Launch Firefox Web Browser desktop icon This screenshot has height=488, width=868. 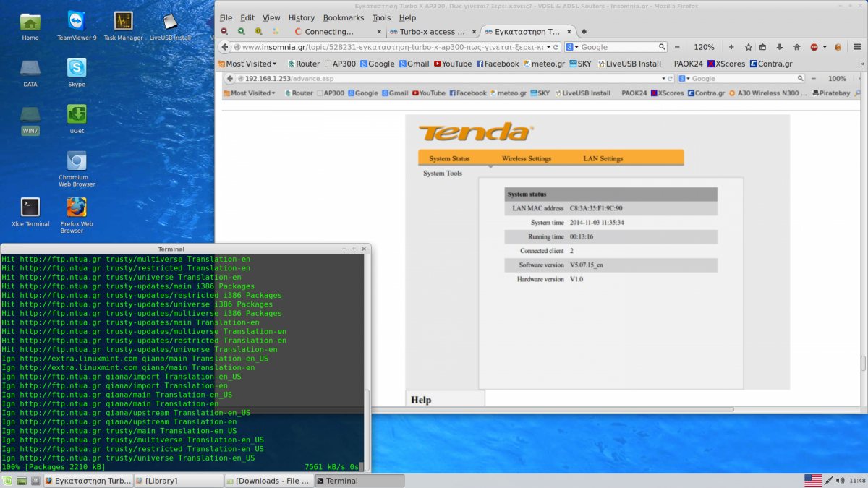coord(77,215)
